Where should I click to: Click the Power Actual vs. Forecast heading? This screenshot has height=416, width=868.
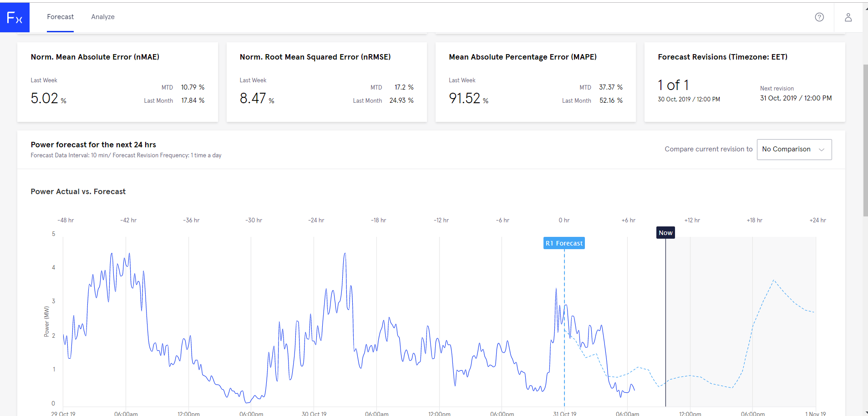(78, 192)
